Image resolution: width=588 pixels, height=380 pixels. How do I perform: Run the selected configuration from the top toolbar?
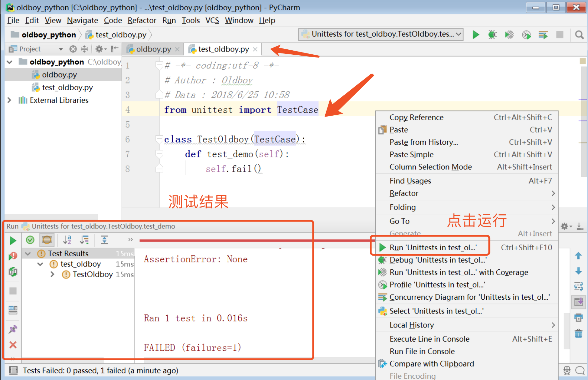[476, 35]
